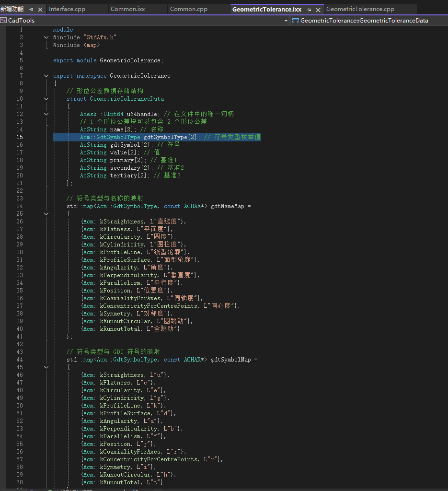Close the 新增功能 tab
The image size is (448, 491).
point(40,9)
